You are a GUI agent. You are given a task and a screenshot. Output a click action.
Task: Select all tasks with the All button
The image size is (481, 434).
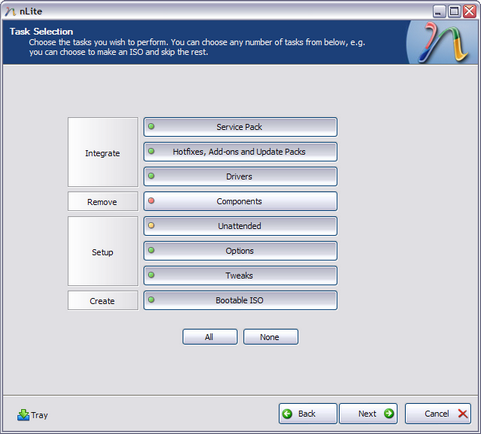pyautogui.click(x=210, y=337)
